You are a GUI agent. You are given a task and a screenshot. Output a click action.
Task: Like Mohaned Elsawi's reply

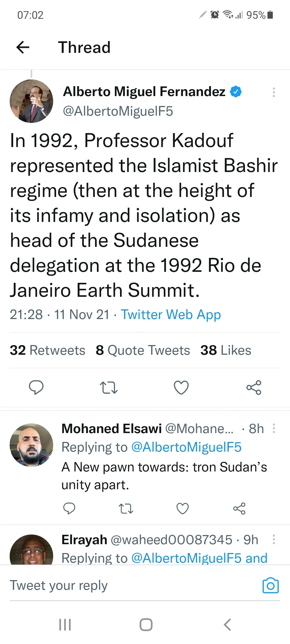(183, 508)
